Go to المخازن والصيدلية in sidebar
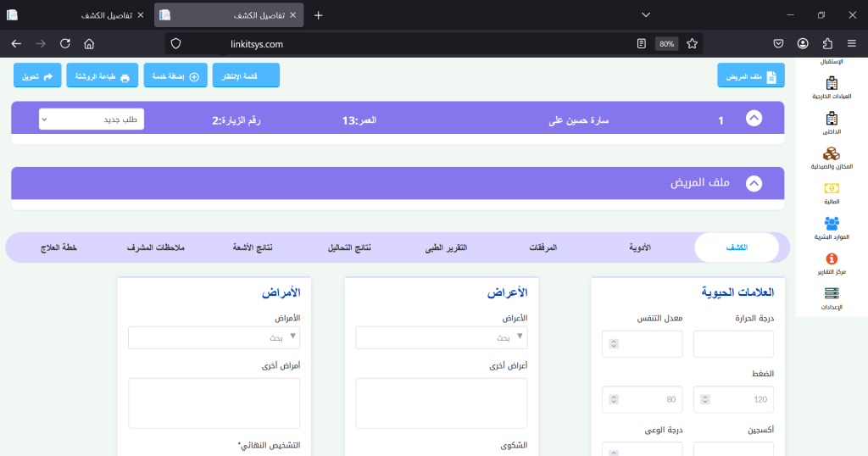The image size is (868, 456). pos(831,153)
